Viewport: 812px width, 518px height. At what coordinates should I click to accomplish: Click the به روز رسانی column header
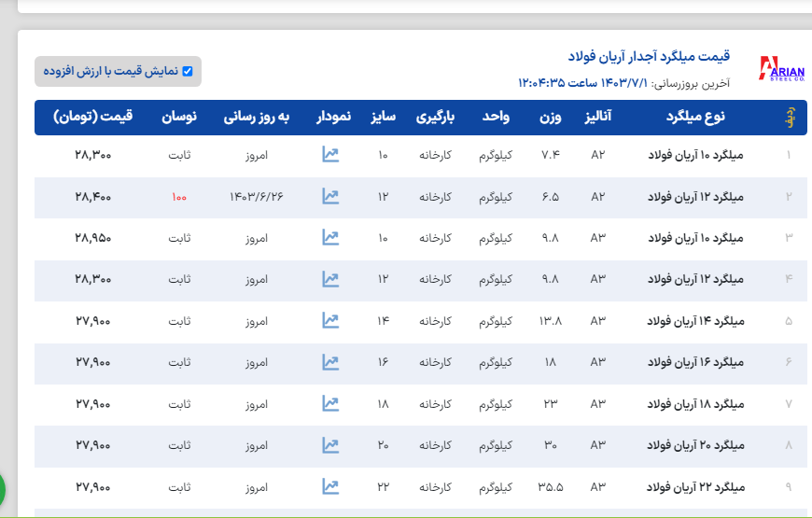[256, 117]
